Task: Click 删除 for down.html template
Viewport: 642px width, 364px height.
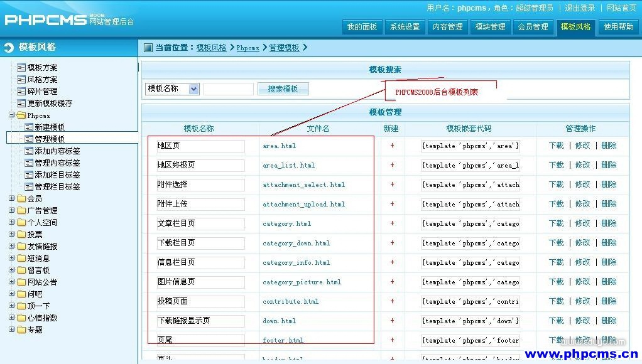Action: (609, 320)
